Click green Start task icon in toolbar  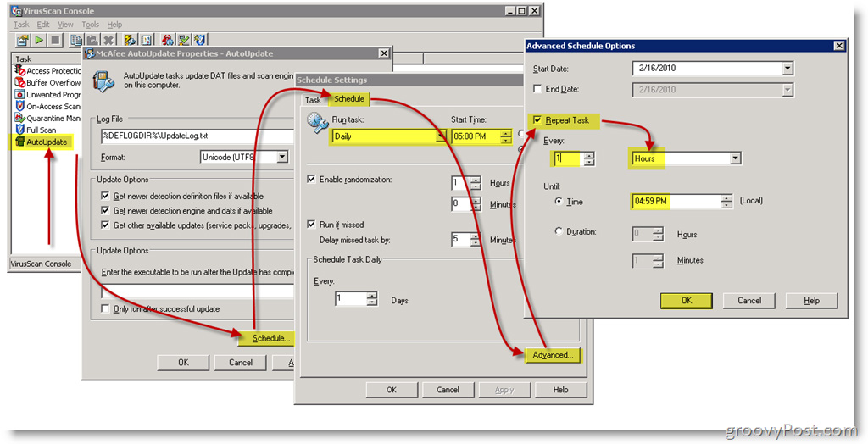[x=39, y=40]
